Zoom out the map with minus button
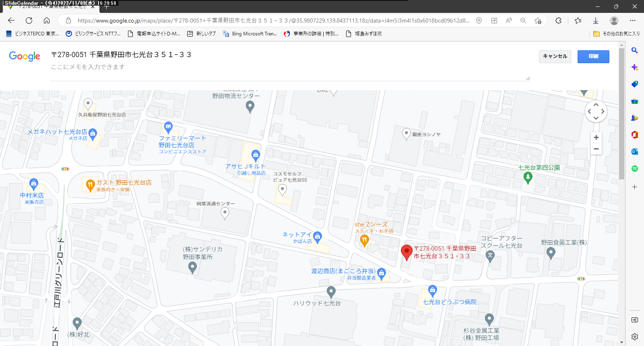The image size is (644, 346). click(596, 149)
